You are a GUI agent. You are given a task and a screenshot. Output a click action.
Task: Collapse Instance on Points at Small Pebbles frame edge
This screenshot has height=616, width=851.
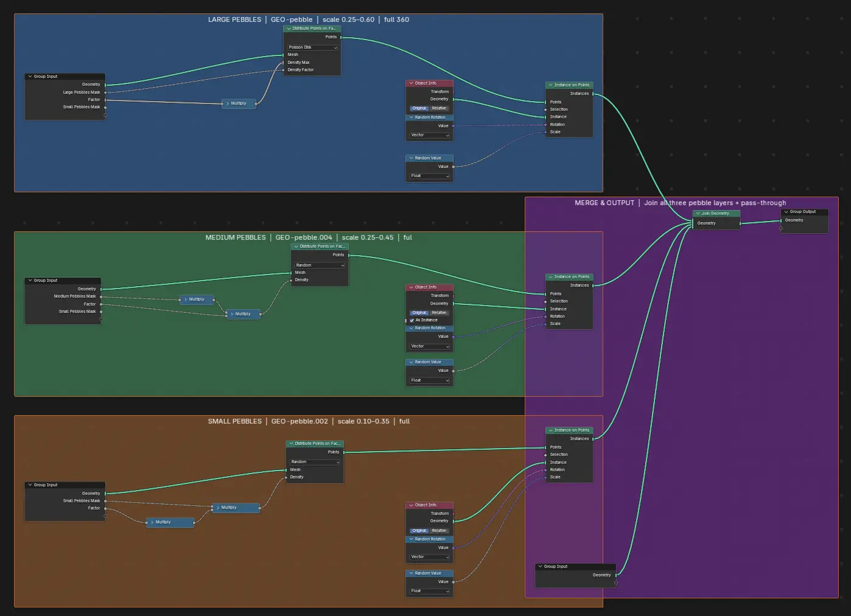550,430
